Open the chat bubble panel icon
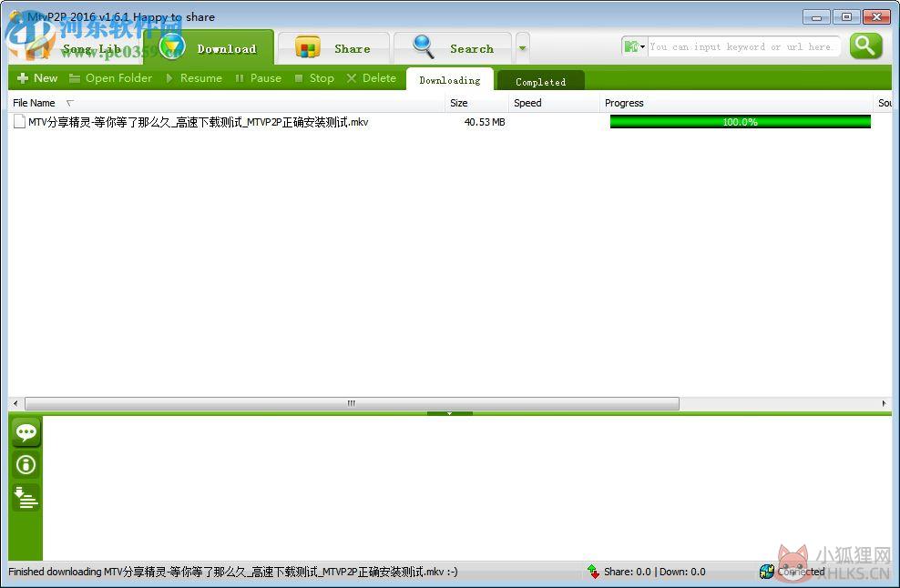 tap(26, 432)
